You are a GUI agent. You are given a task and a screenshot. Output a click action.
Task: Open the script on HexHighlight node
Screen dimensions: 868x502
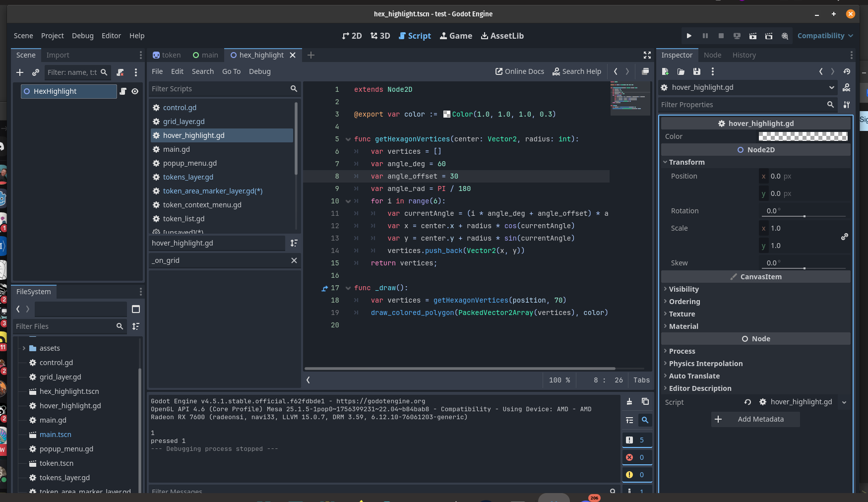(123, 91)
